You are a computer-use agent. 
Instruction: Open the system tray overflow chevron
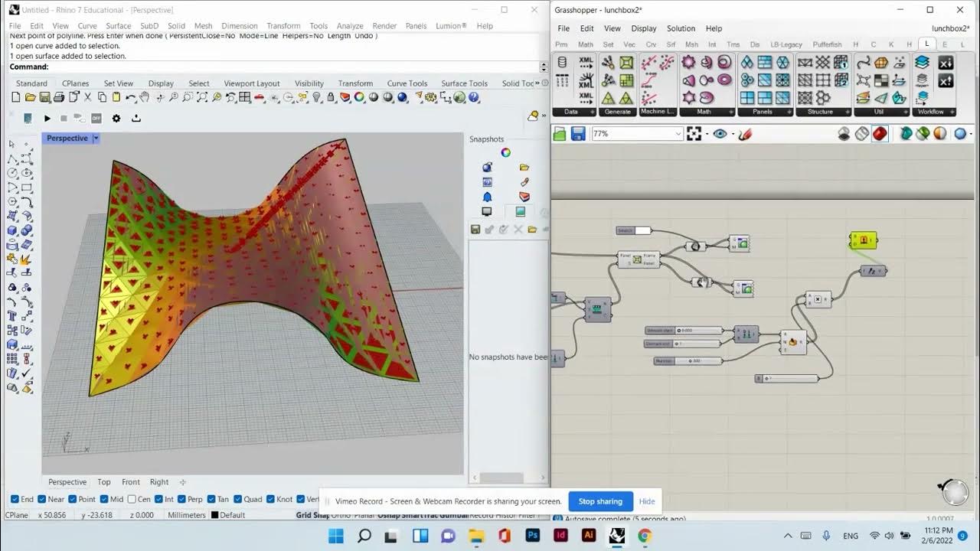[x=788, y=536]
